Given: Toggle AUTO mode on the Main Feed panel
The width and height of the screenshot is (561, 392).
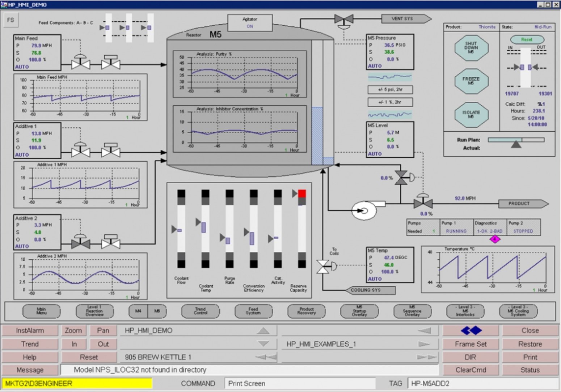Looking at the screenshot, I should [22, 67].
